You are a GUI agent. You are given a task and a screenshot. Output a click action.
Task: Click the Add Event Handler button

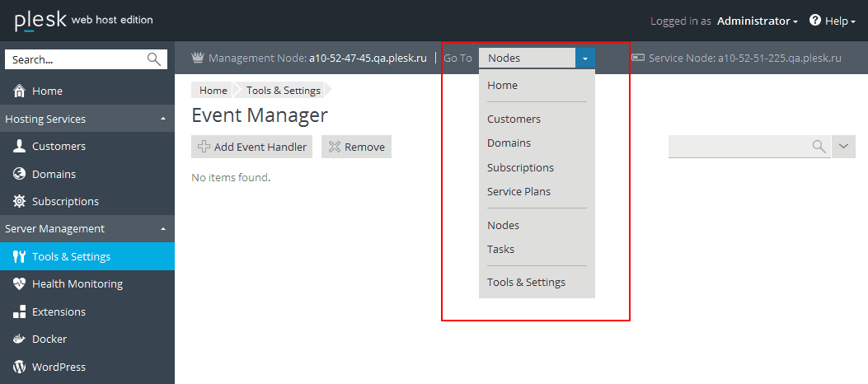[252, 148]
